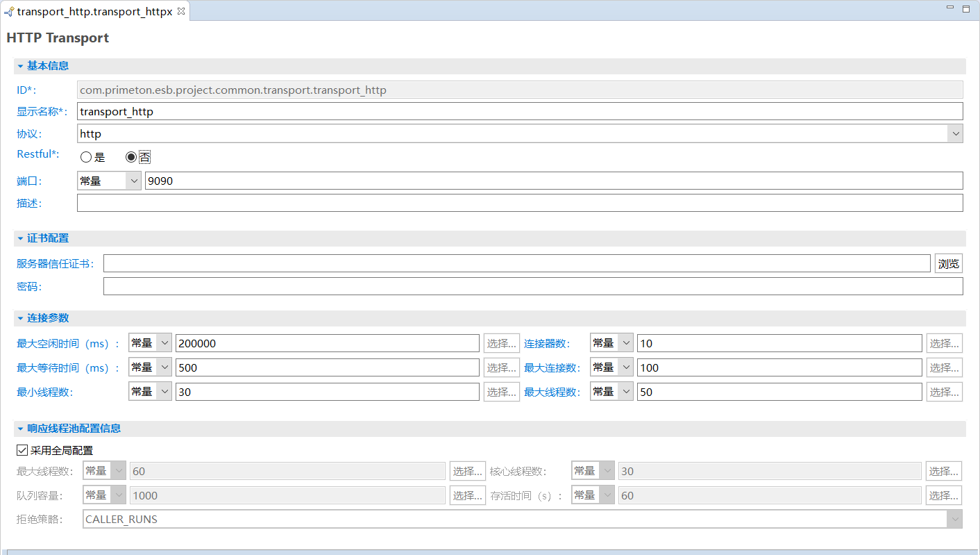The height and width of the screenshot is (555, 980).
Task: Click the transport_http.transport_httpx tab label
Action: coord(94,12)
